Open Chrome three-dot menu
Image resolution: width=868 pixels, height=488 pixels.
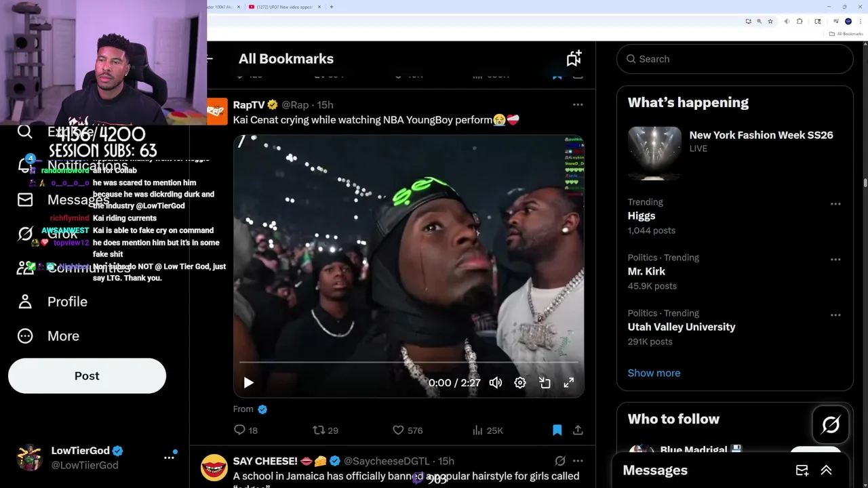click(860, 21)
